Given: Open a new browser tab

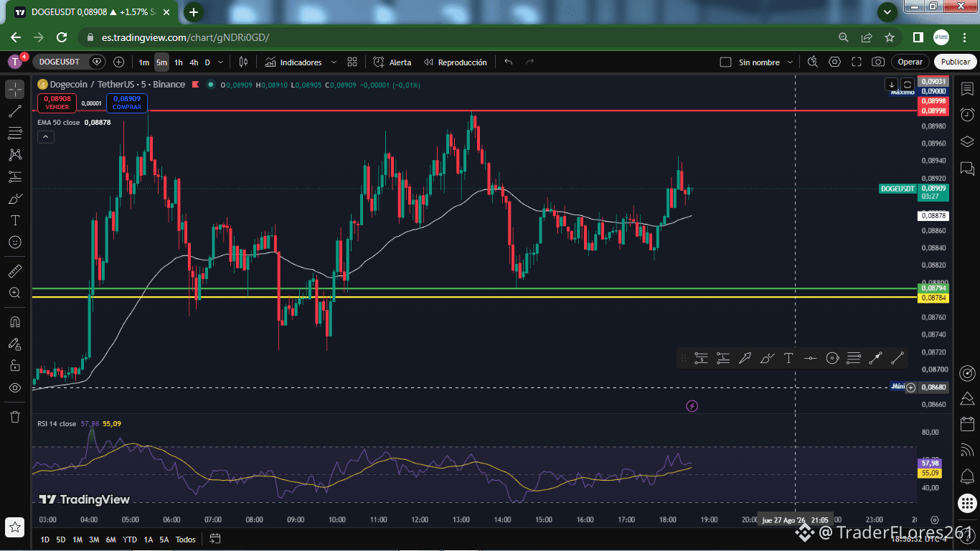Looking at the screenshot, I should coord(194,12).
